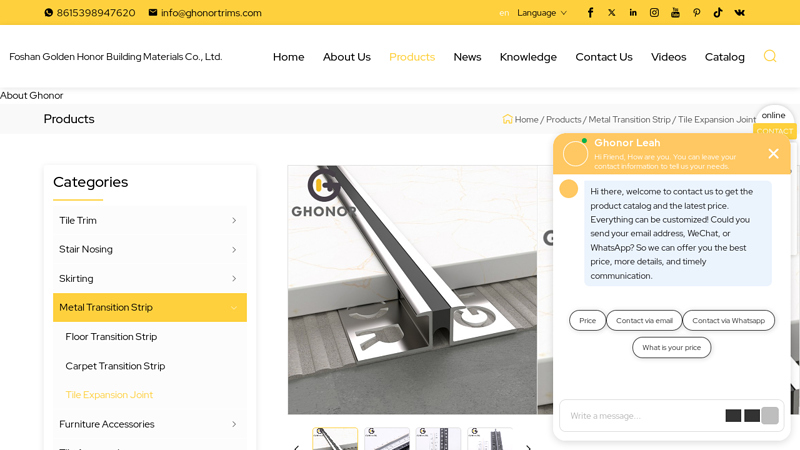Click the search magnifier icon
This screenshot has height=450, width=800.
[x=769, y=56]
